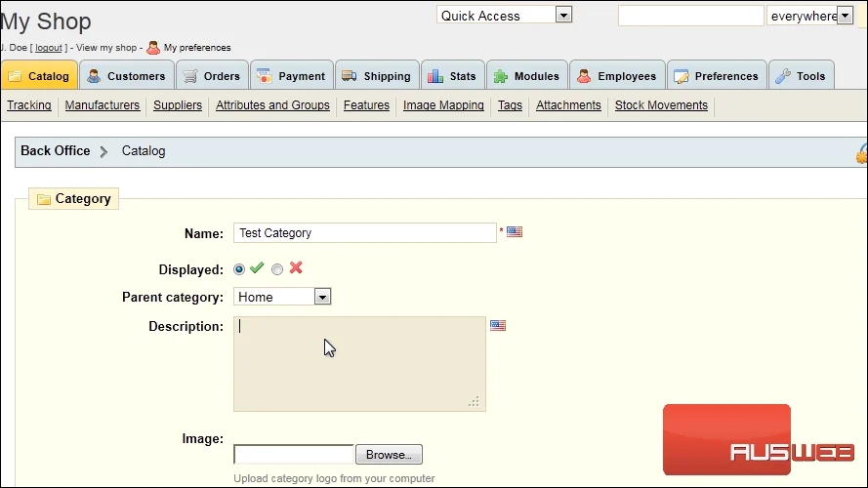Open My preferences link

(x=197, y=48)
